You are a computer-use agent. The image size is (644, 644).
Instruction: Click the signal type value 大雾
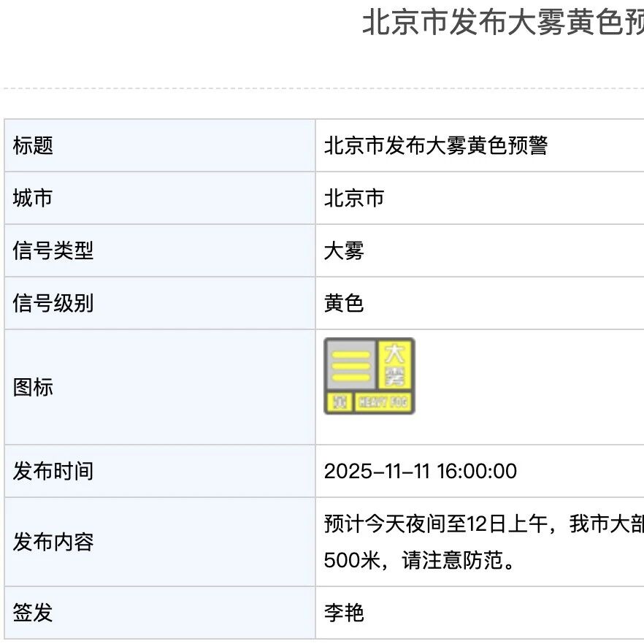344,250
